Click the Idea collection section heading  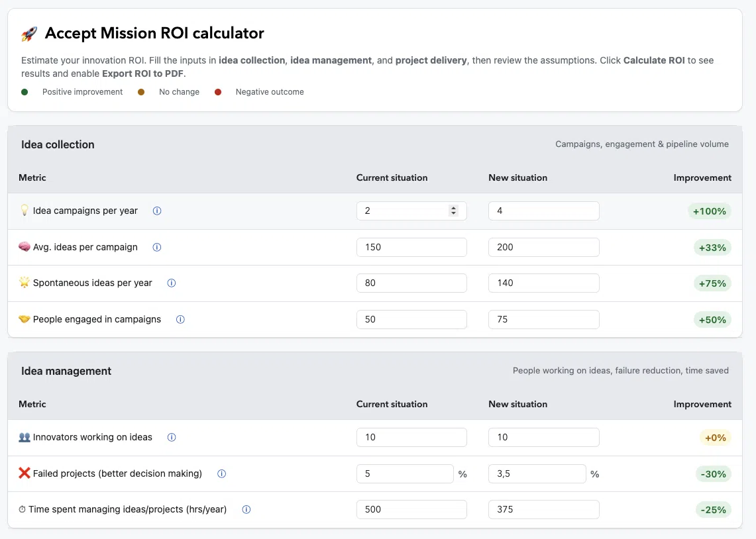pyautogui.click(x=58, y=144)
